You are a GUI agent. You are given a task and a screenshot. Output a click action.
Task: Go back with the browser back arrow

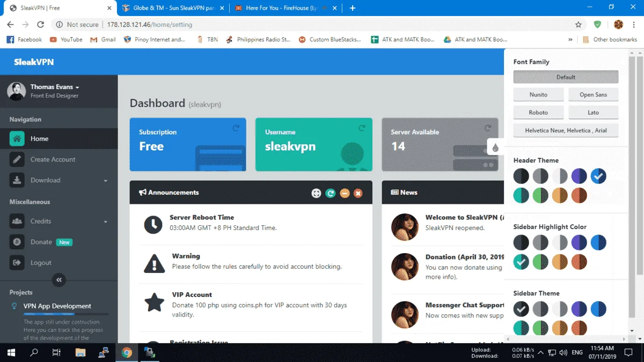[10, 25]
